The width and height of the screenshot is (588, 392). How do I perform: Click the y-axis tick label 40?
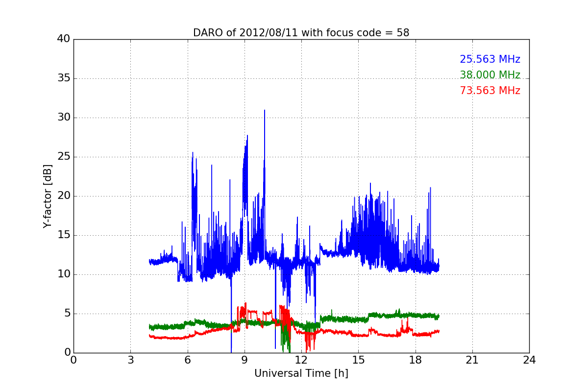(63, 39)
